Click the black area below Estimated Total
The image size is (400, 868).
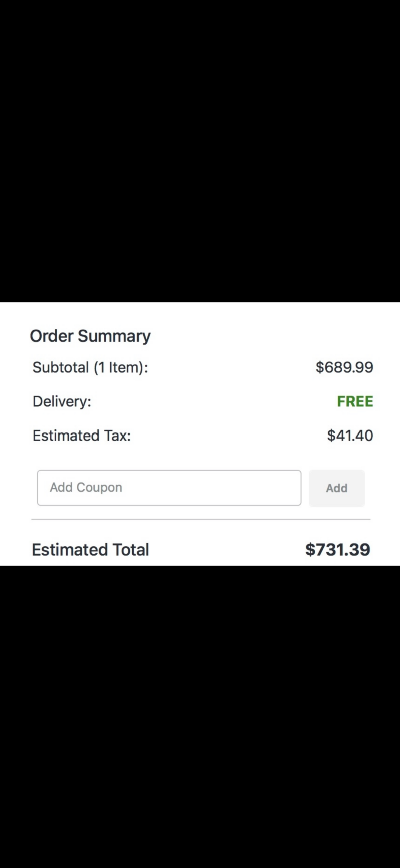point(200,716)
